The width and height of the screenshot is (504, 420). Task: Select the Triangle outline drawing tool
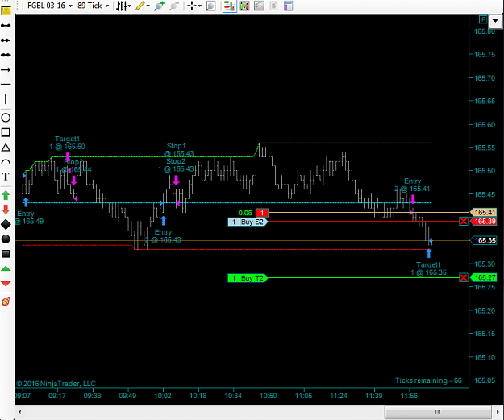click(x=6, y=148)
